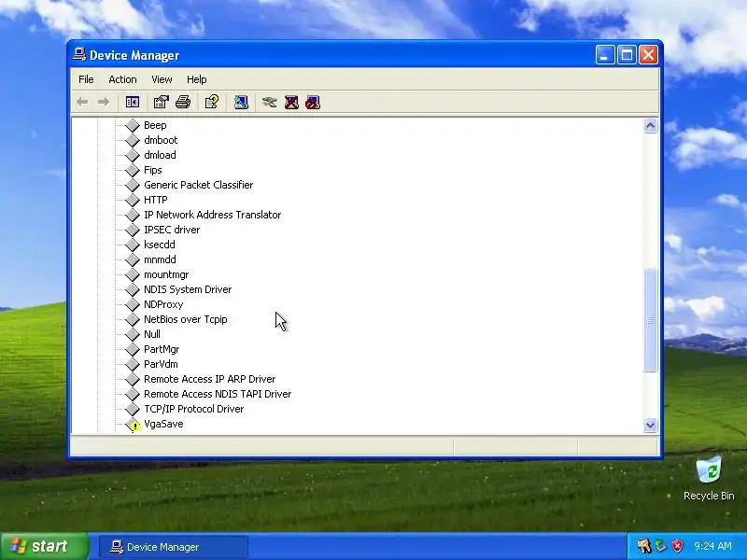Screen dimensions: 747x560
Task: Click the red security shield tray icon
Action: pos(678,546)
